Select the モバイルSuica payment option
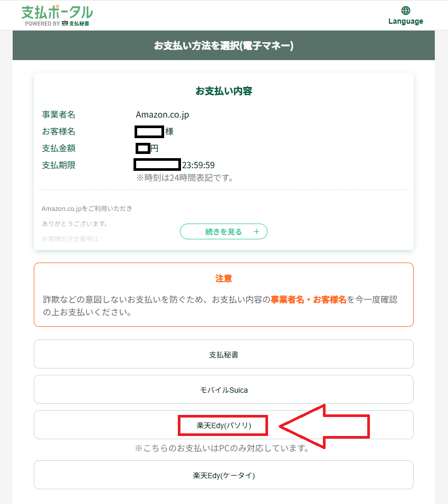This screenshot has height=504, width=448. (224, 390)
